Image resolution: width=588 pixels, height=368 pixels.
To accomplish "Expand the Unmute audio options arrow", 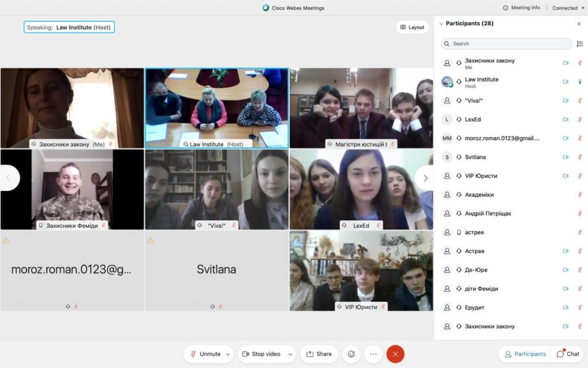I will click(x=228, y=354).
